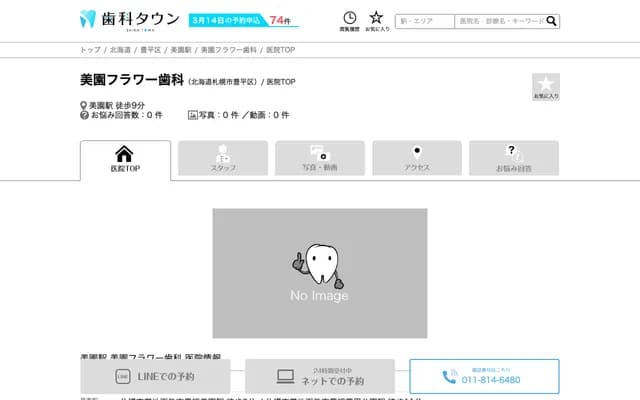Viewport: 640px width, 400px height.
Task: Click the 医院名・診療名・キーワード field
Action: tap(499, 21)
